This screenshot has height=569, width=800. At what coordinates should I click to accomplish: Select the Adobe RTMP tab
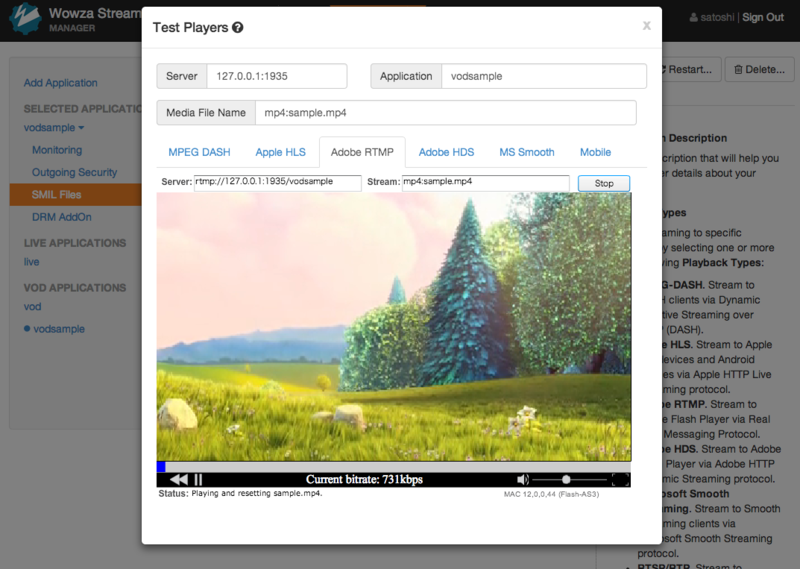tap(362, 152)
